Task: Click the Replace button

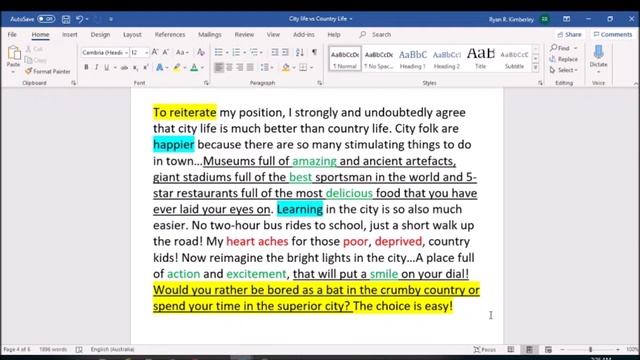Action: pyautogui.click(x=564, y=59)
